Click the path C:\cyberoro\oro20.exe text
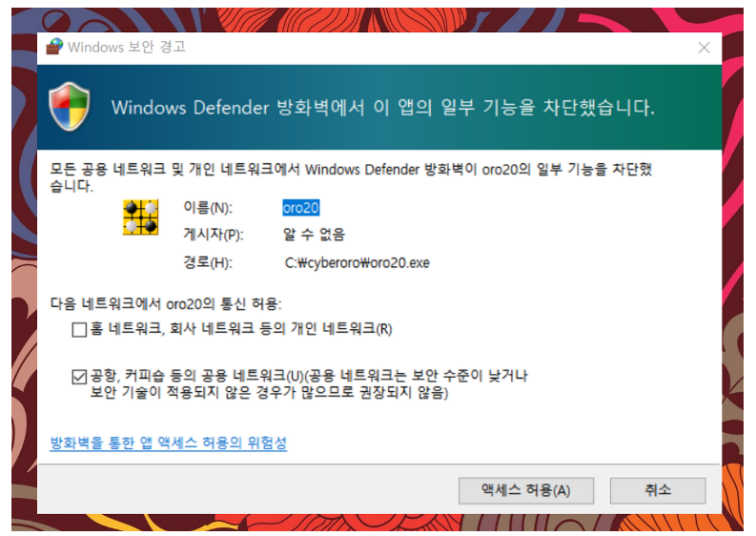 pyautogui.click(x=357, y=263)
